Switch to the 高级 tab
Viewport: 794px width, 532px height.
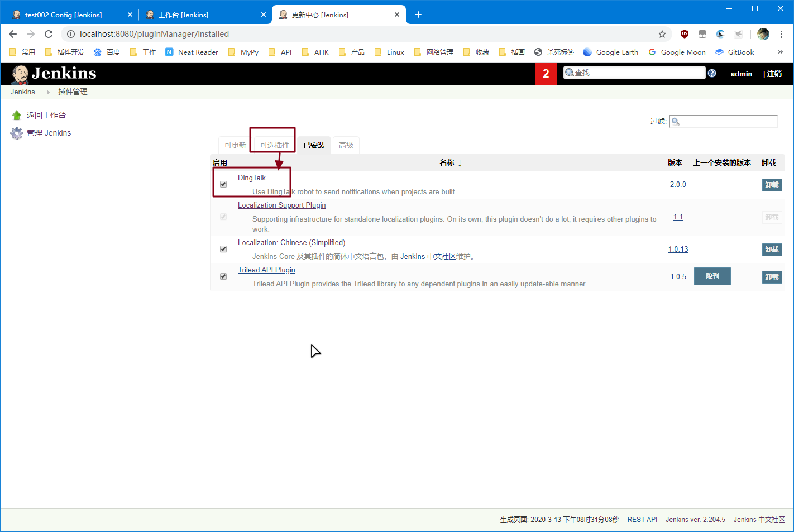(x=346, y=145)
